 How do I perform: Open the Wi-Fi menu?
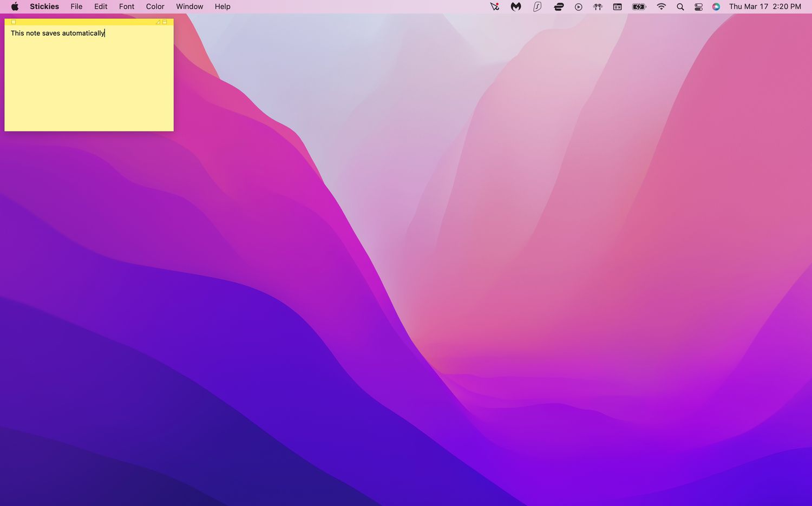661,6
